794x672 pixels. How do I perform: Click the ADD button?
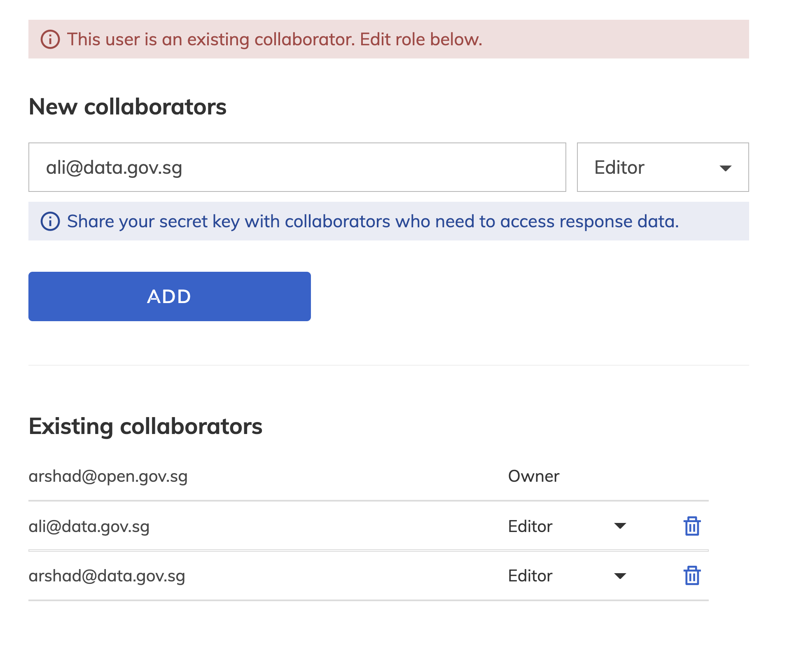point(169,296)
